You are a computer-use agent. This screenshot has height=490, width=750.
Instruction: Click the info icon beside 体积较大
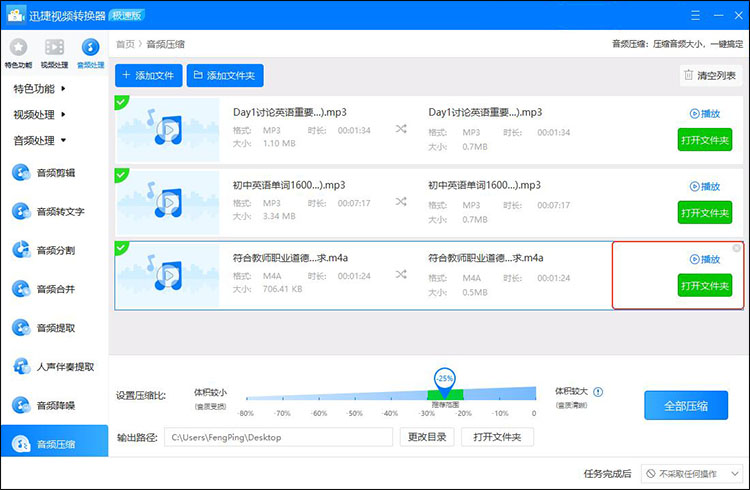[x=599, y=392]
